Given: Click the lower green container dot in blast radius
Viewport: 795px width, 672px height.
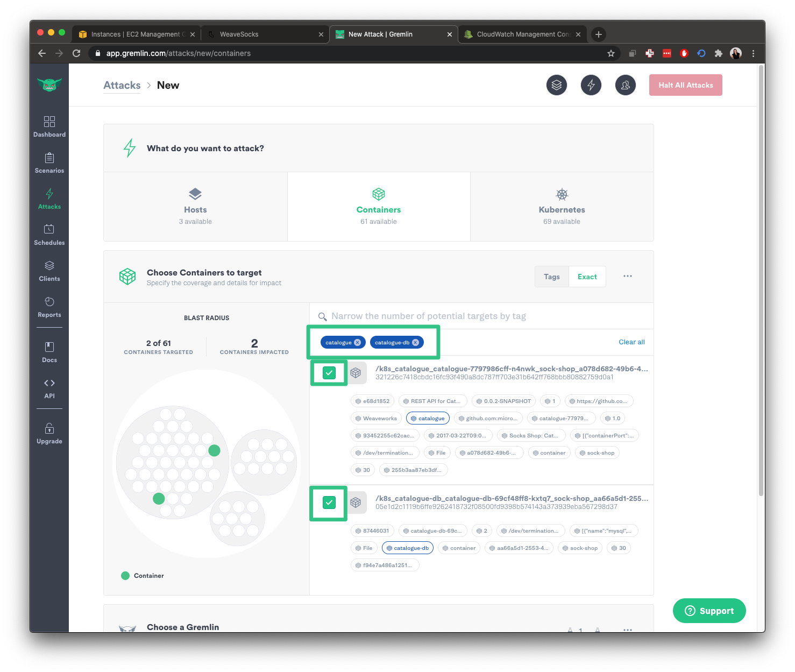Looking at the screenshot, I should (159, 499).
